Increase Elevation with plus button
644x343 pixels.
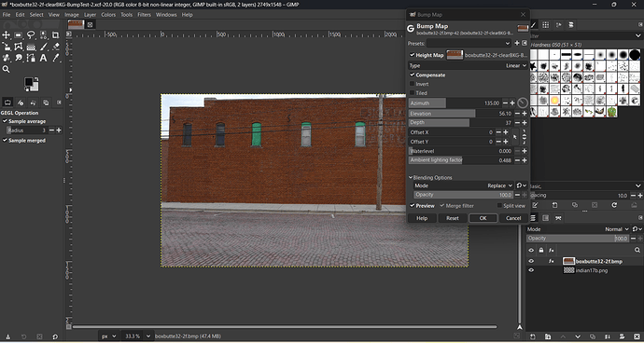(x=525, y=114)
